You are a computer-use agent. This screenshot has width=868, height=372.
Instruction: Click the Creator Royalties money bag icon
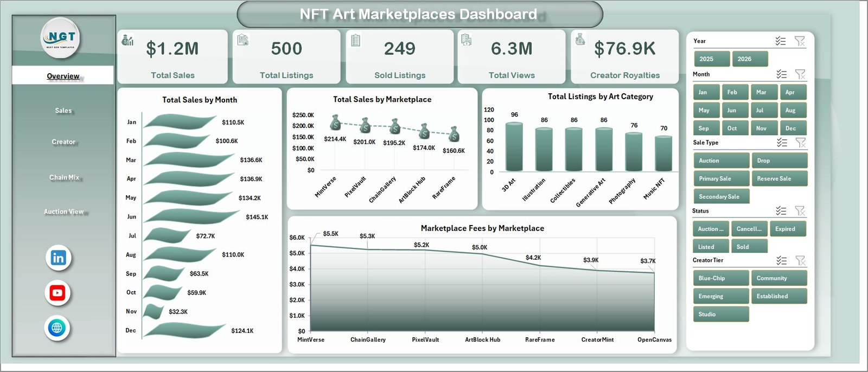tap(580, 39)
